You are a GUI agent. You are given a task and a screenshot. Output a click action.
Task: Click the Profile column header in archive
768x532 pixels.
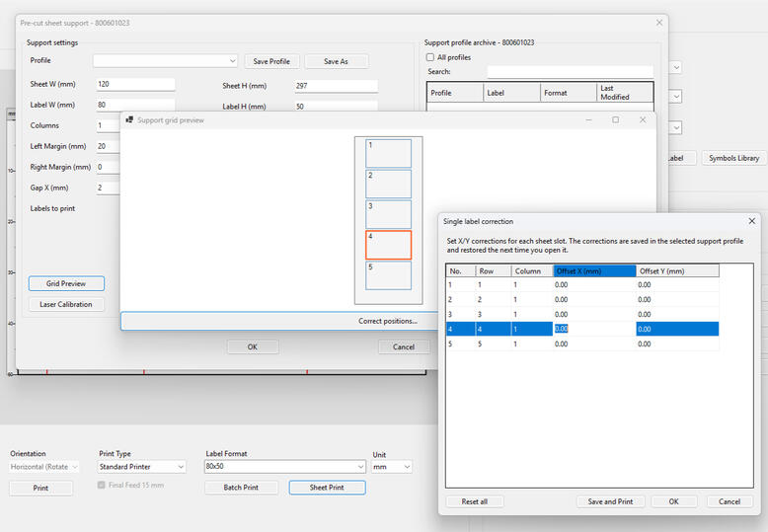tap(455, 92)
